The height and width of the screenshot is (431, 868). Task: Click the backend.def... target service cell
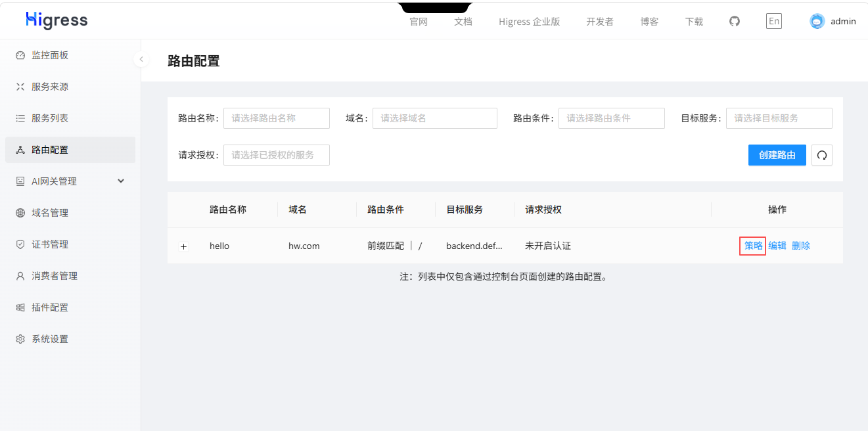(x=474, y=246)
